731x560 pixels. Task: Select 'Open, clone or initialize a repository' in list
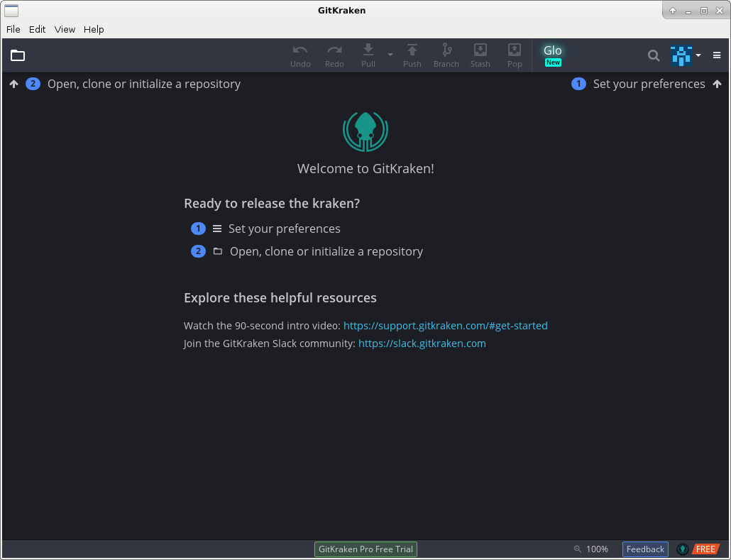click(326, 251)
